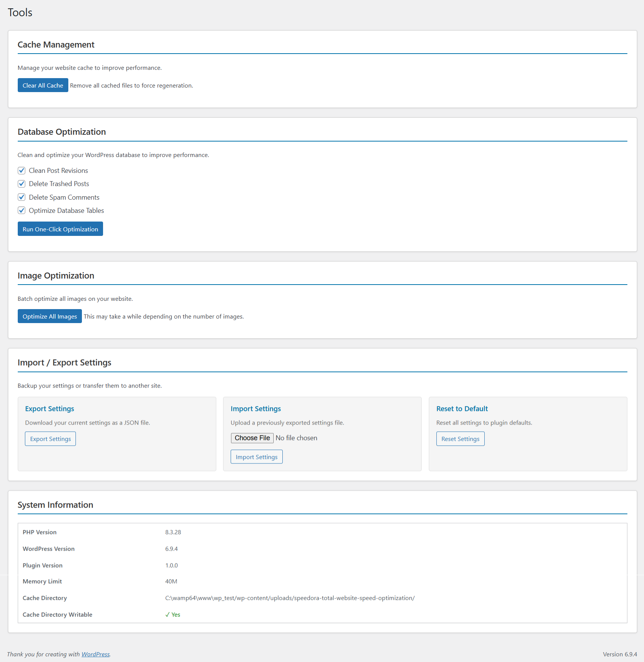Click the Import Settings button
Viewport: 644px width, 662px height.
256,457
